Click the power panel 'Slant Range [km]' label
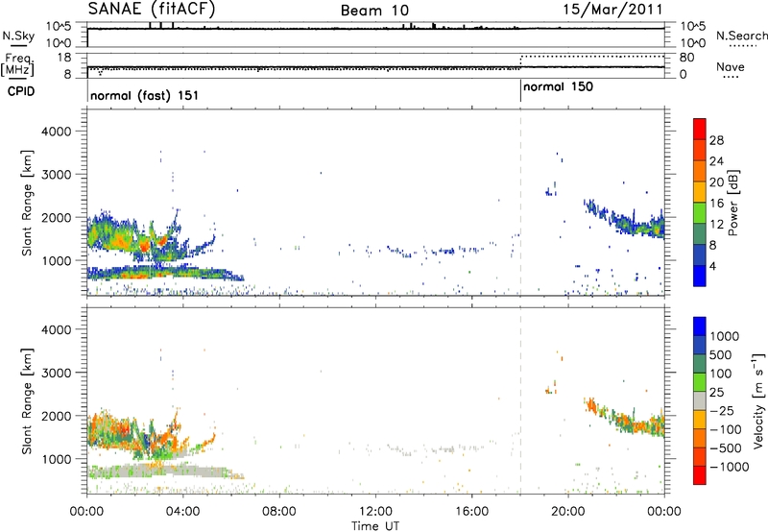Viewport: 768px width, 532px height. click(27, 203)
